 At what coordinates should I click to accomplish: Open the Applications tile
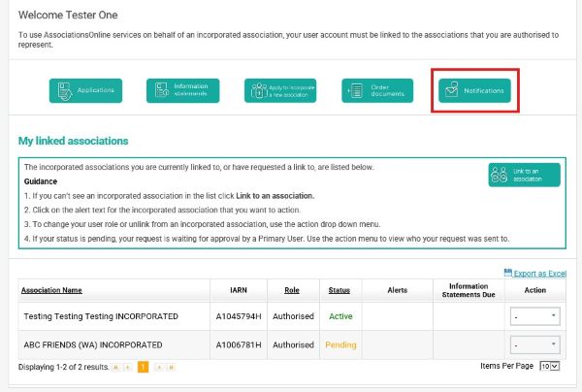click(x=85, y=90)
